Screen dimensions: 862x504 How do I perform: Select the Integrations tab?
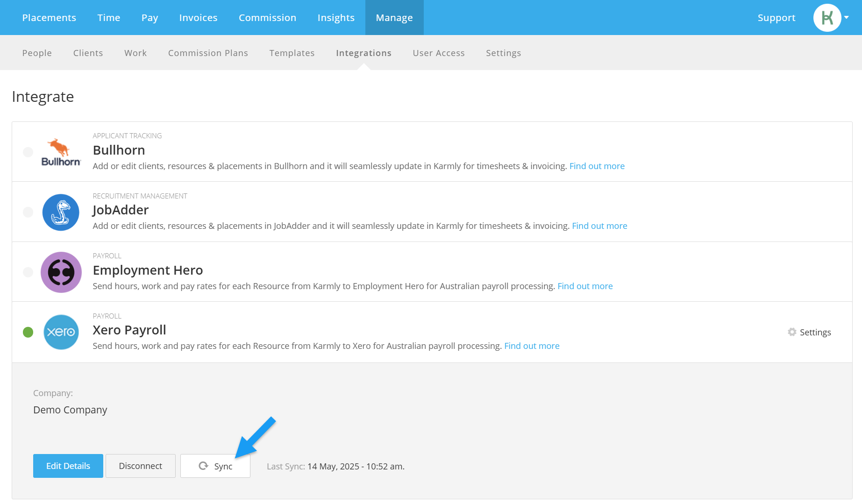coord(363,53)
